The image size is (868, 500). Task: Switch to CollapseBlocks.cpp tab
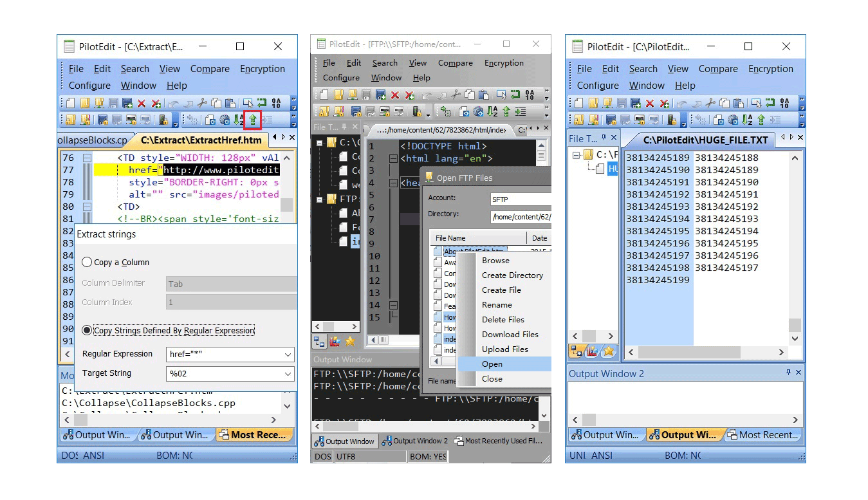click(93, 140)
